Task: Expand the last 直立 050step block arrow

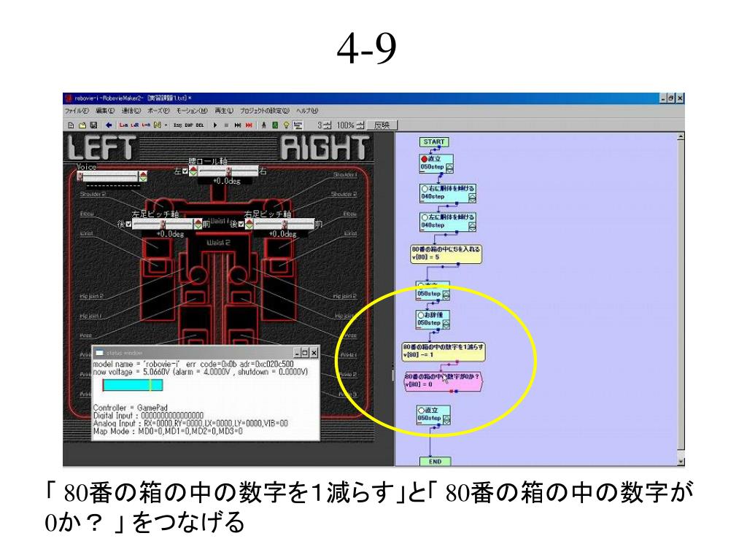Action: click(446, 419)
